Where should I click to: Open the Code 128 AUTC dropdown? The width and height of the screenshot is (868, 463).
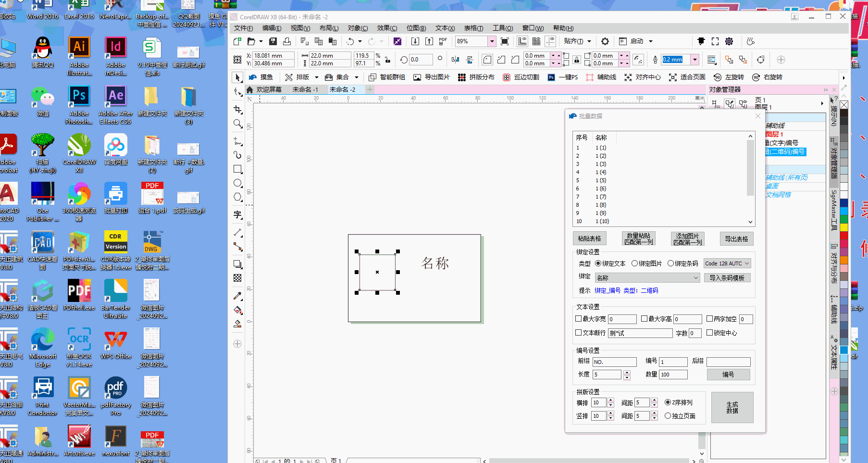tap(727, 263)
